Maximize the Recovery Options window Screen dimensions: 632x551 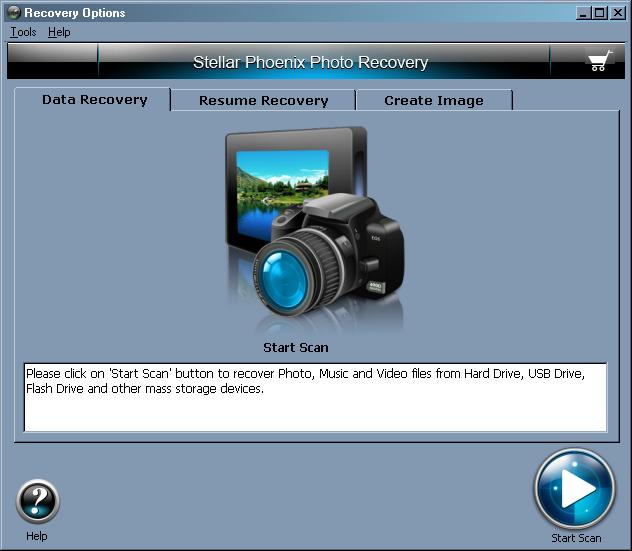pos(599,13)
